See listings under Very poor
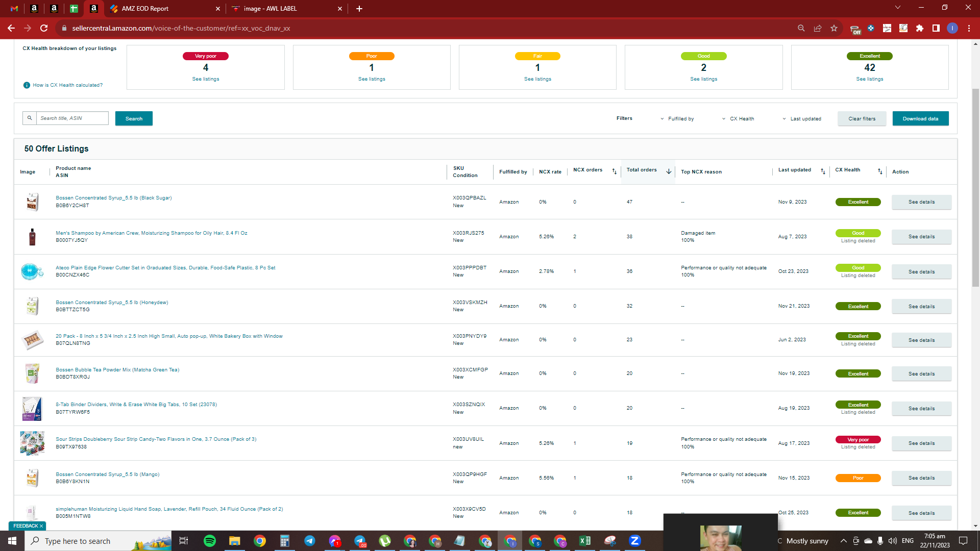Screen dimensions: 980x551 click(x=206, y=79)
